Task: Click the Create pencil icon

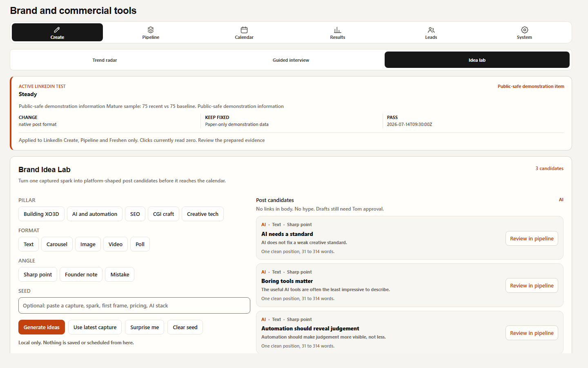Action: point(57,29)
